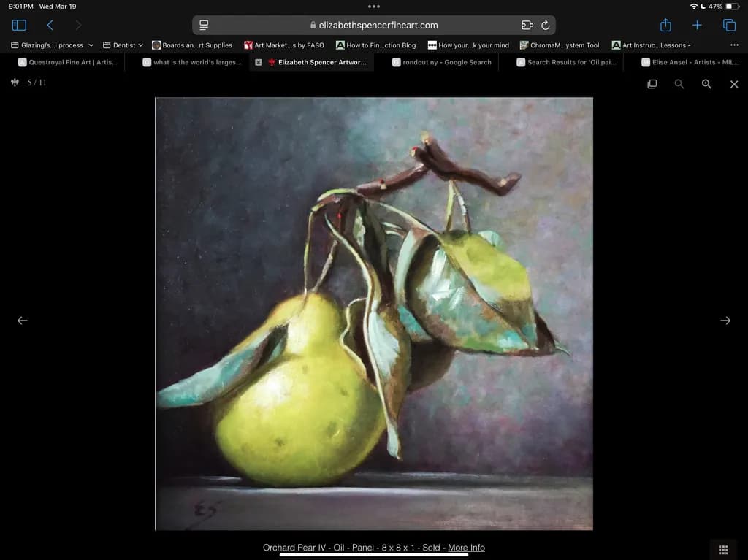Tap the battery indicator
The height and width of the screenshot is (560, 748).
pos(731,6)
